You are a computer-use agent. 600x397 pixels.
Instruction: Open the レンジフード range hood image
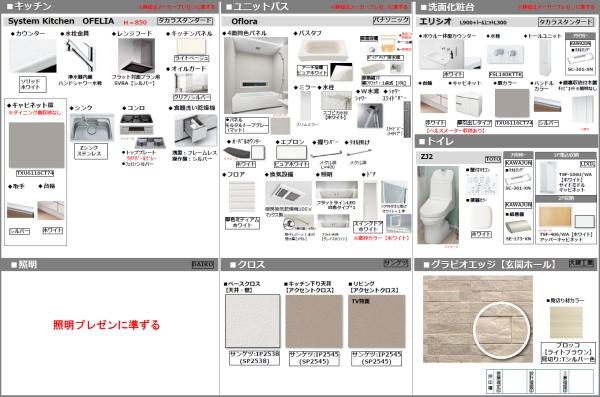point(136,56)
